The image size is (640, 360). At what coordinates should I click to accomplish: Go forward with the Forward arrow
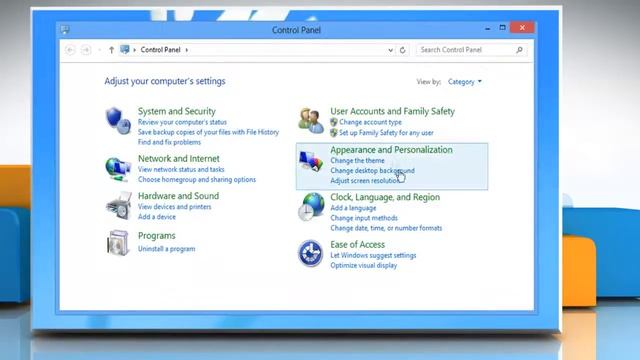coord(86,50)
